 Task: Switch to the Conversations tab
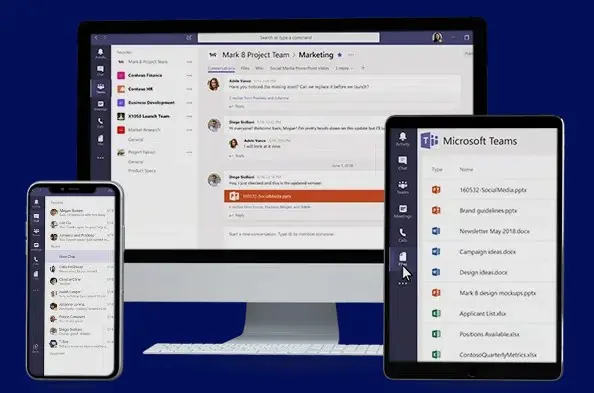(221, 68)
